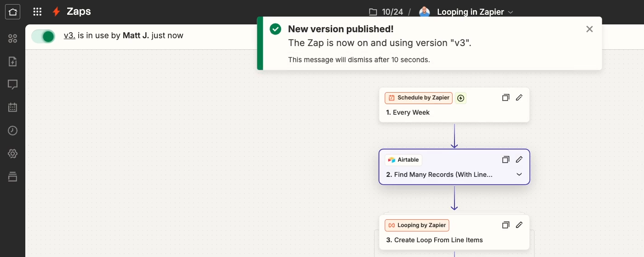The image size is (644, 257).
Task: Expand the Looping in Zapier dropdown chevron
Action: click(x=510, y=12)
